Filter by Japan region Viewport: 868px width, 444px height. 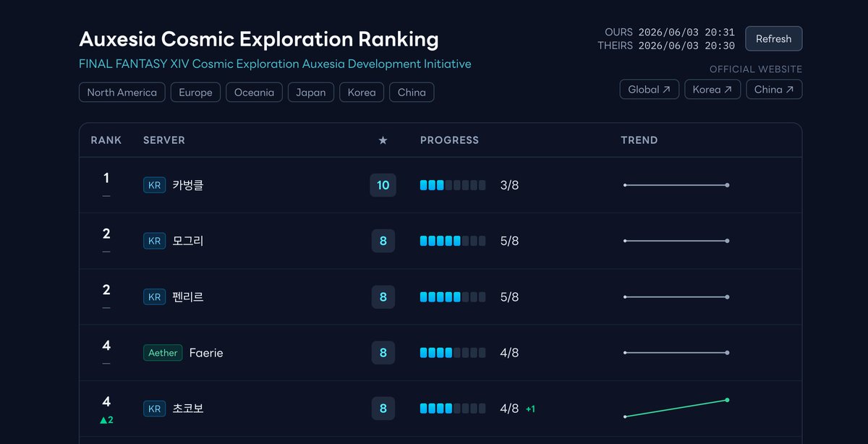311,93
